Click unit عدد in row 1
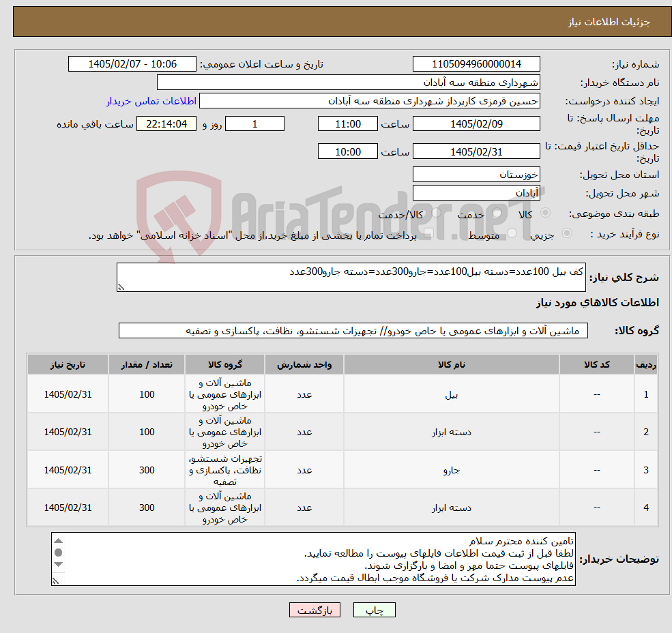Image resolution: width=672 pixels, height=633 pixels. [304, 394]
